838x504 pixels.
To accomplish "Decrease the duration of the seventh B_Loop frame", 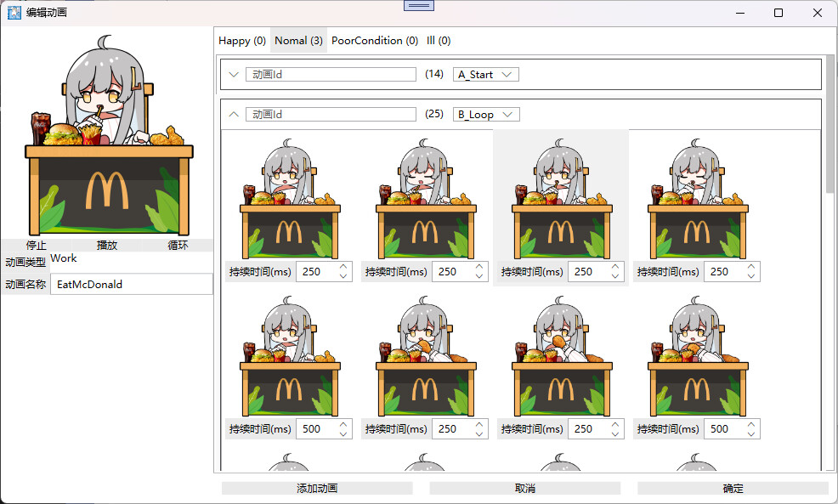I will pos(615,434).
